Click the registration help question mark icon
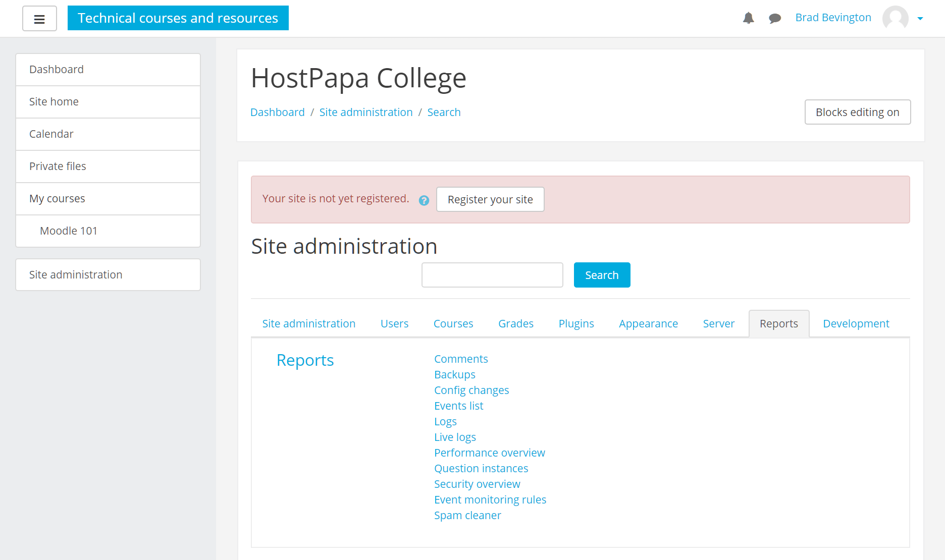Viewport: 945px width, 560px height. tap(424, 200)
